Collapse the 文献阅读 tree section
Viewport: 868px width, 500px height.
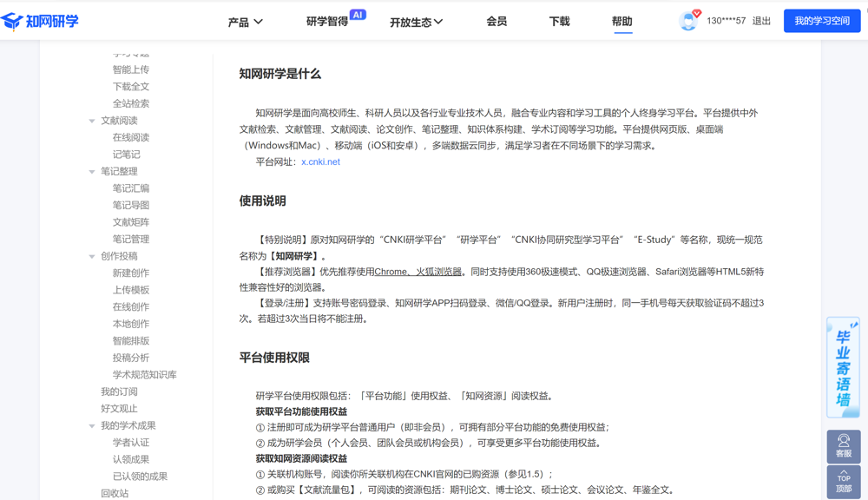tap(92, 121)
